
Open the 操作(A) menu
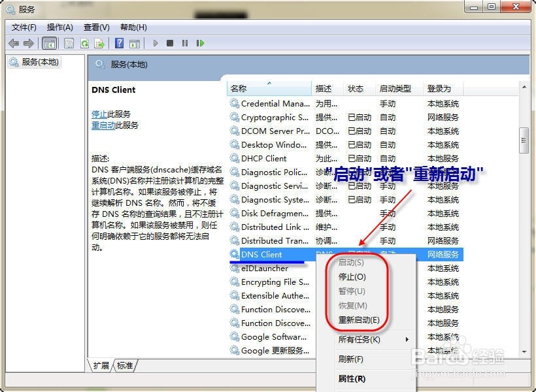click(59, 27)
